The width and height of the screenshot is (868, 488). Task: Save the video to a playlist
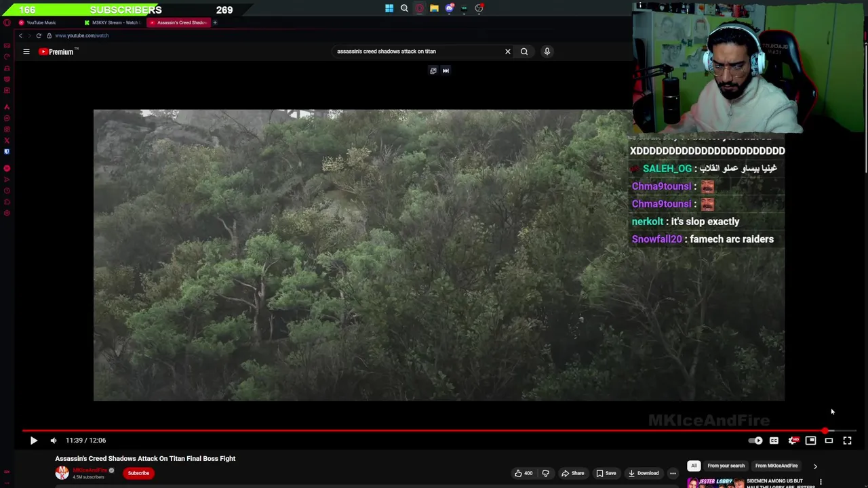point(606,473)
